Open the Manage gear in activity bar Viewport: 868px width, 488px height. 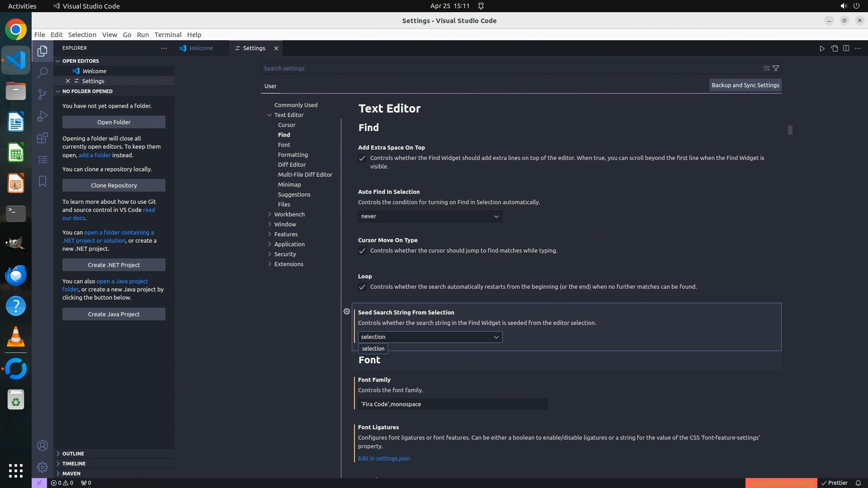42,467
